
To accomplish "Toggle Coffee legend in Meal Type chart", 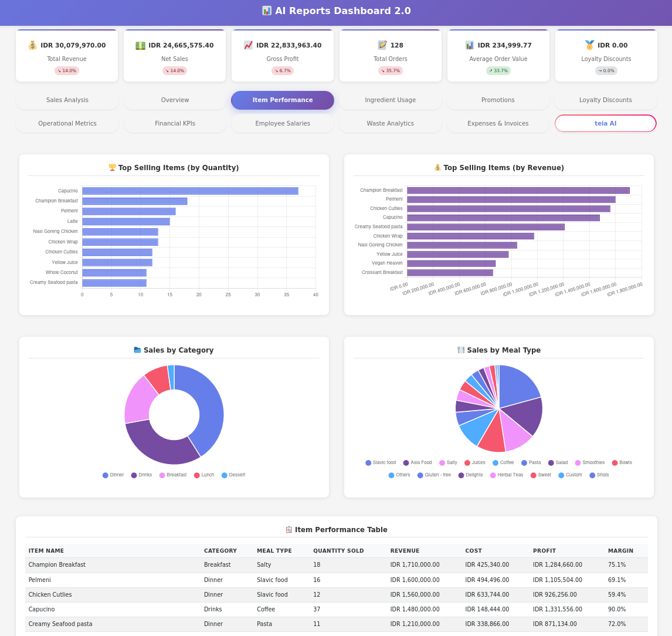I will [503, 463].
